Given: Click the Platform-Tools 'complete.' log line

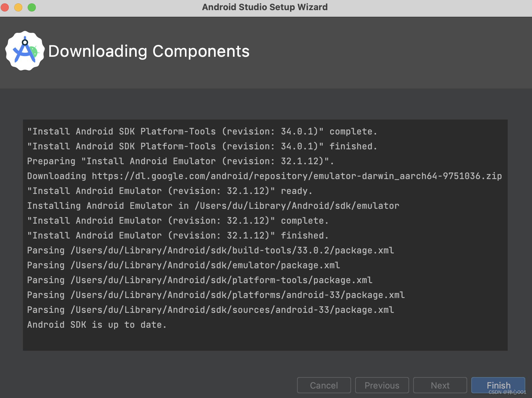Looking at the screenshot, I should pyautogui.click(x=202, y=131).
